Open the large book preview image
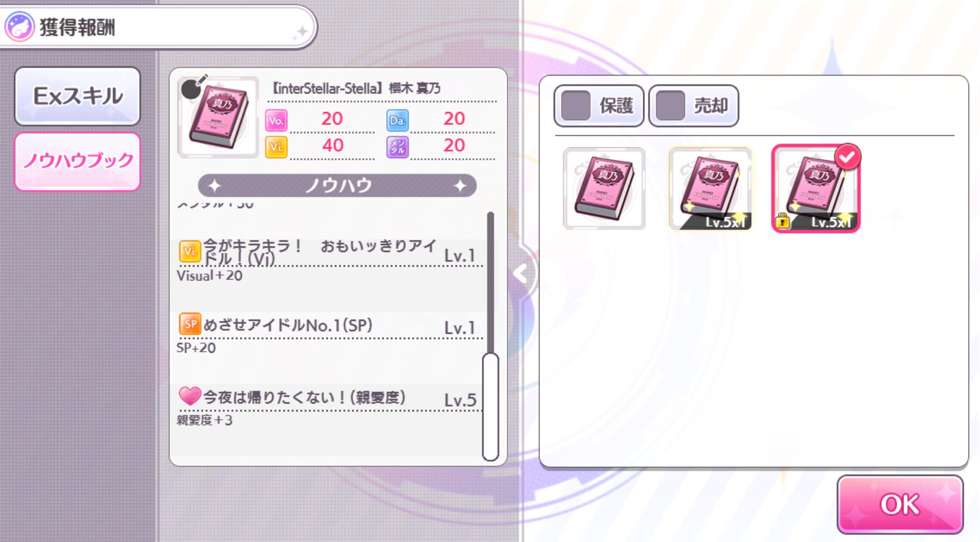 (x=218, y=117)
